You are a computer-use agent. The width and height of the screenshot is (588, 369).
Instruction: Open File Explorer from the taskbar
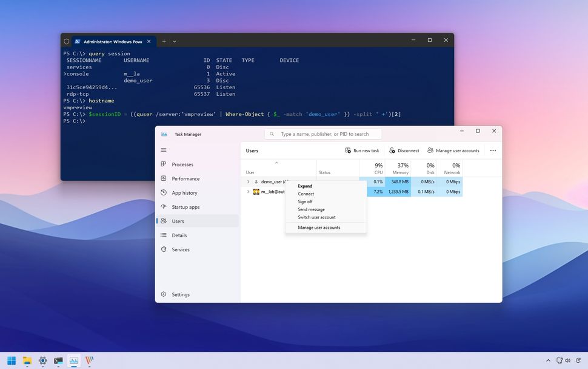(x=27, y=360)
